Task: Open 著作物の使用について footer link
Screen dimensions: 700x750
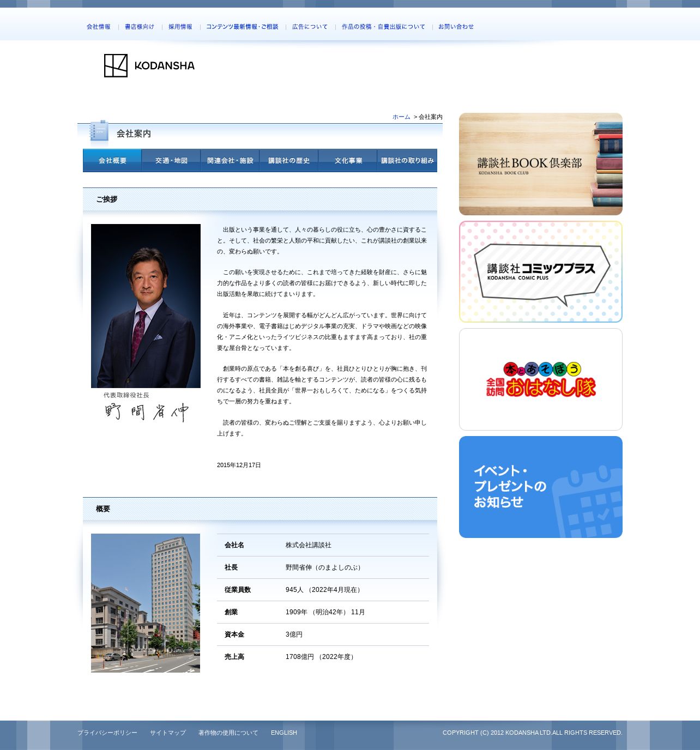Action: [x=228, y=733]
